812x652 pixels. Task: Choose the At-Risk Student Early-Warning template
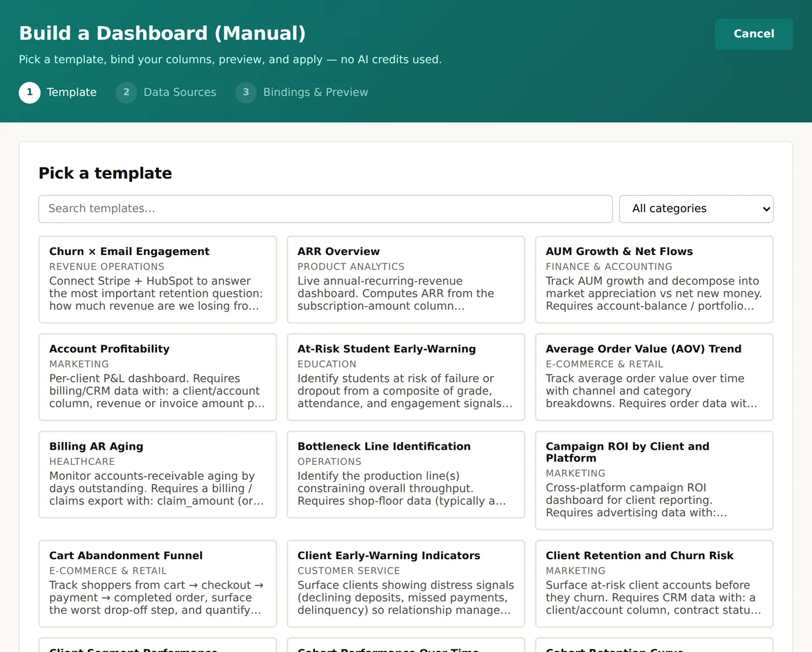(x=406, y=377)
